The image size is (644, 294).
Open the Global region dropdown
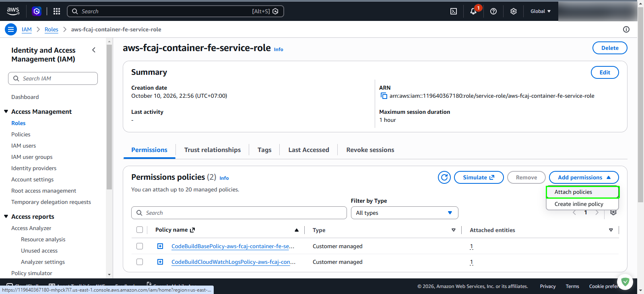pos(541,11)
